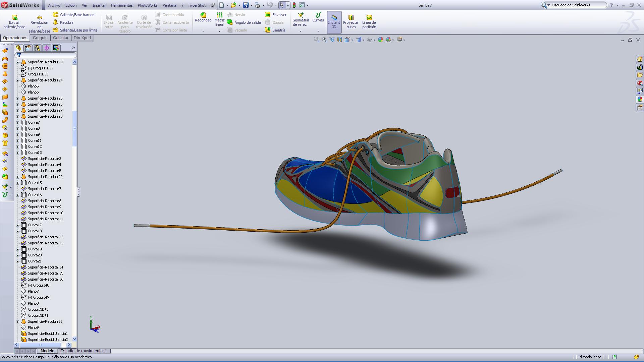
Task: Click the Matriz lineal pattern icon
Action: [x=219, y=15]
